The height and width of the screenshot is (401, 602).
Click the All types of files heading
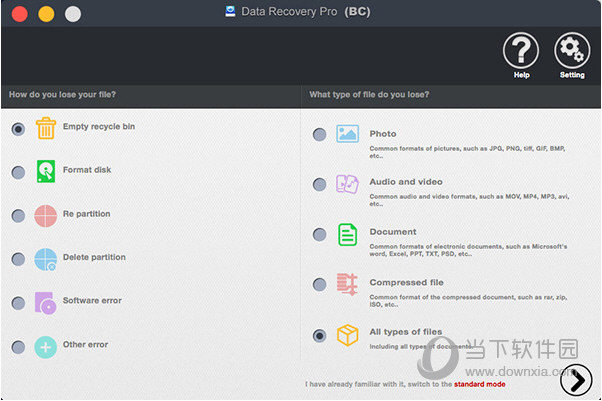point(406,331)
